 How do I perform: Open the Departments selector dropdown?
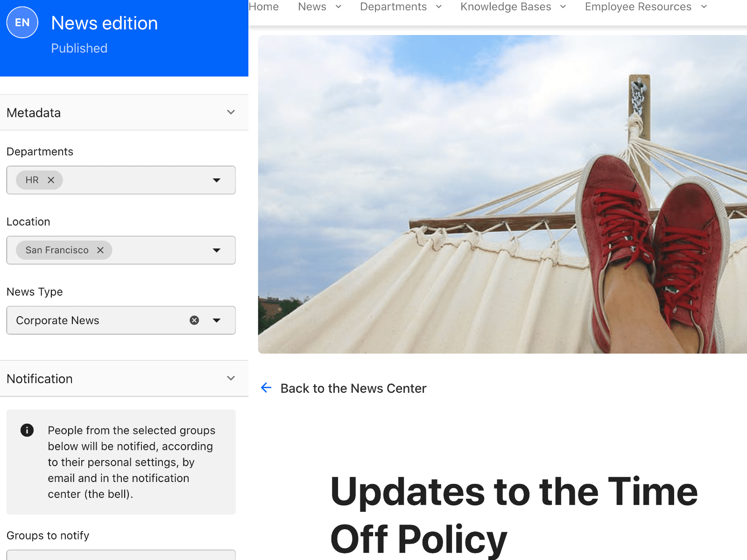(x=216, y=180)
